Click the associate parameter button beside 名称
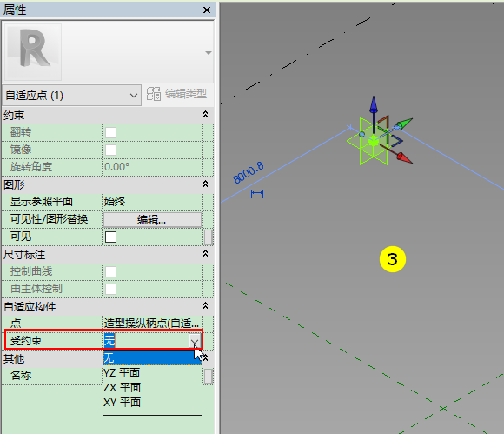This screenshot has height=434, width=504. click(x=209, y=376)
